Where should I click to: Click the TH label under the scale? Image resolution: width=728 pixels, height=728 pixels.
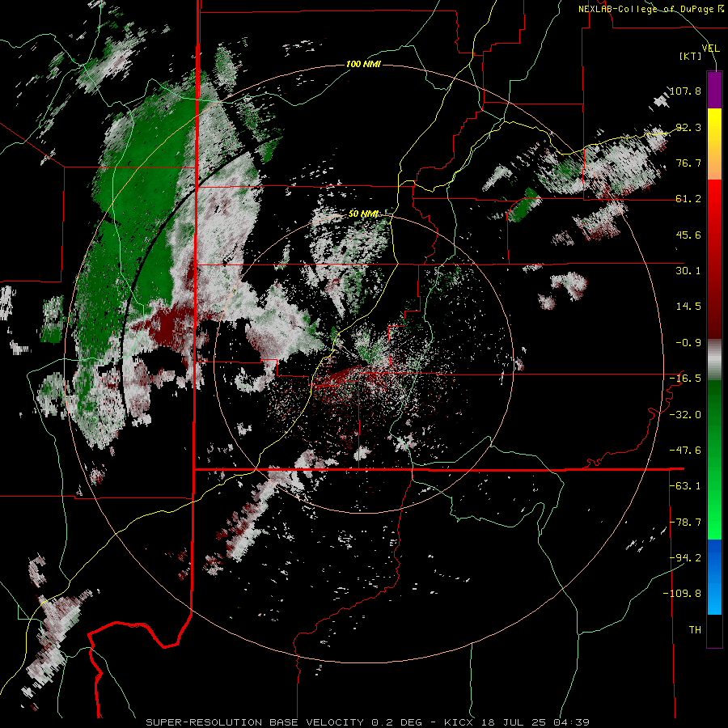point(695,630)
